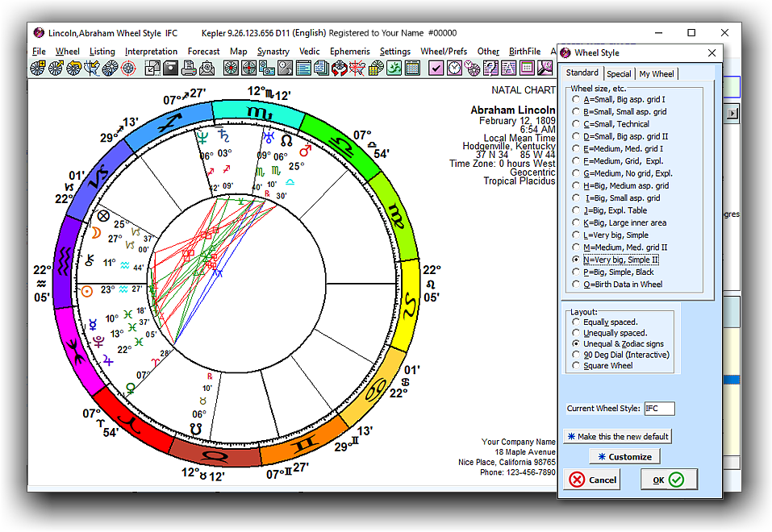Click the Om symbol Vedic toolbar icon
The image size is (772, 532).
point(394,69)
